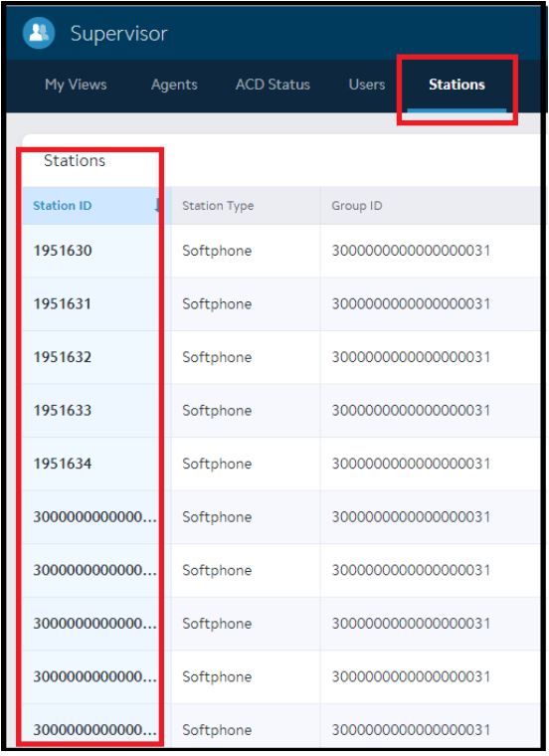Click the Stations panel heading

pos(75,160)
